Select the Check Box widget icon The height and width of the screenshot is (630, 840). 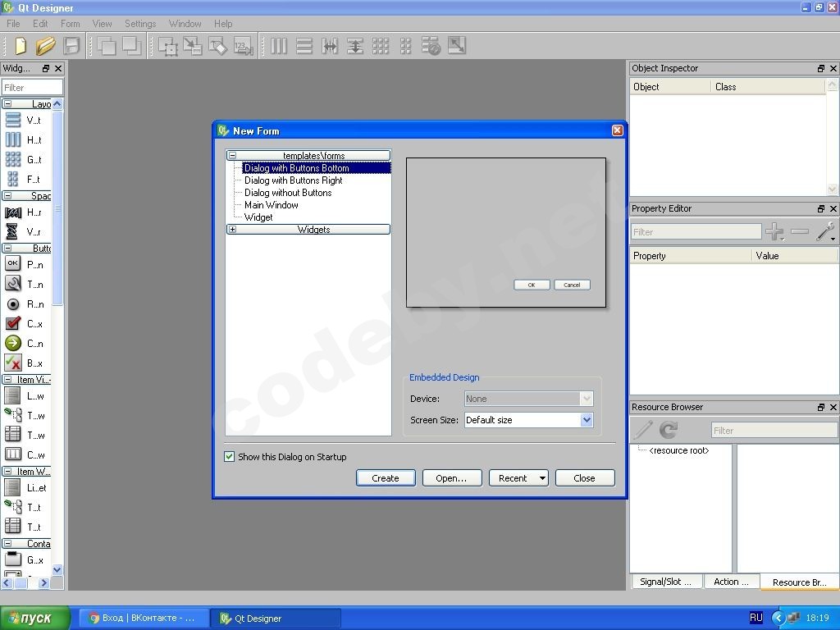[x=13, y=323]
